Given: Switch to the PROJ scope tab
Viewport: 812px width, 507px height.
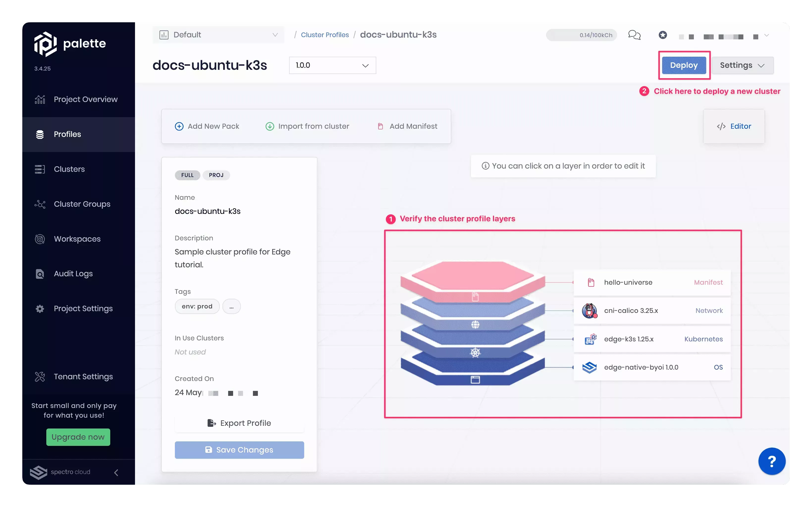Looking at the screenshot, I should (x=217, y=175).
